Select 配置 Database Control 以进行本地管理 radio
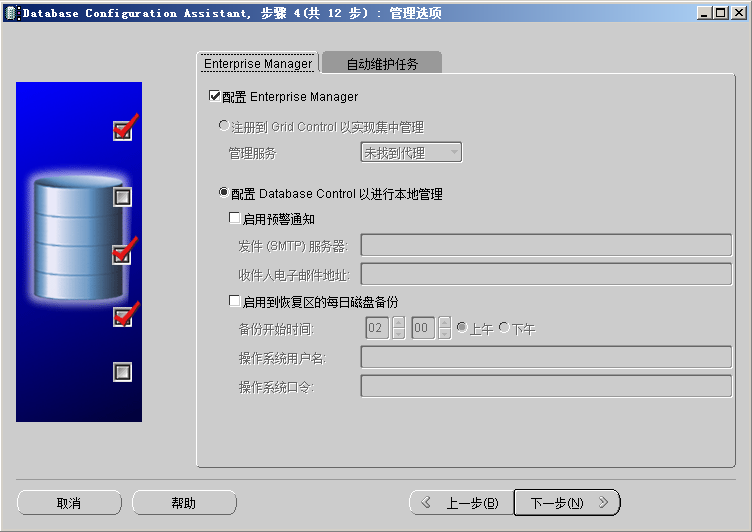 [223, 193]
